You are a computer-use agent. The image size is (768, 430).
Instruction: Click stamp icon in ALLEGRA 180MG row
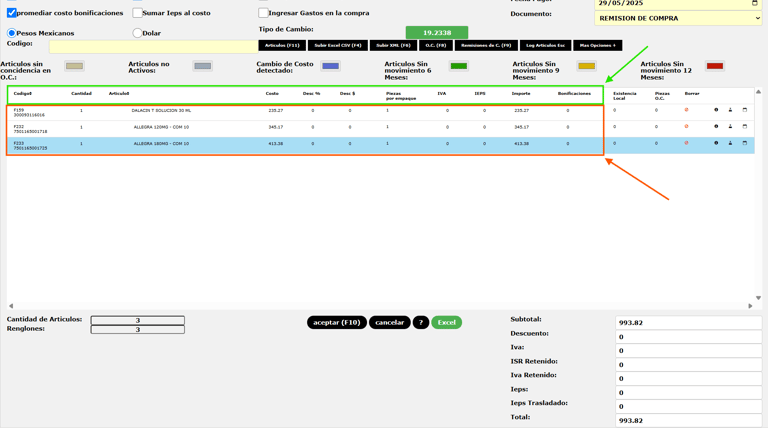pos(730,143)
